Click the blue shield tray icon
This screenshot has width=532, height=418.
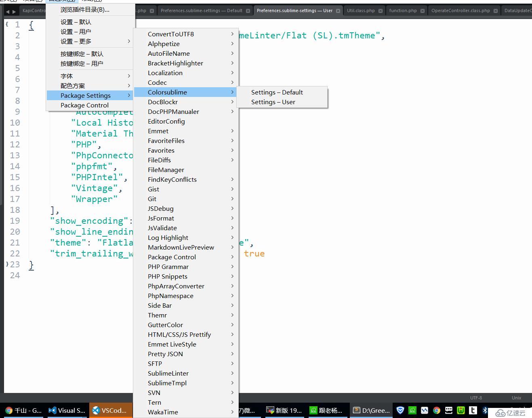[400, 410]
